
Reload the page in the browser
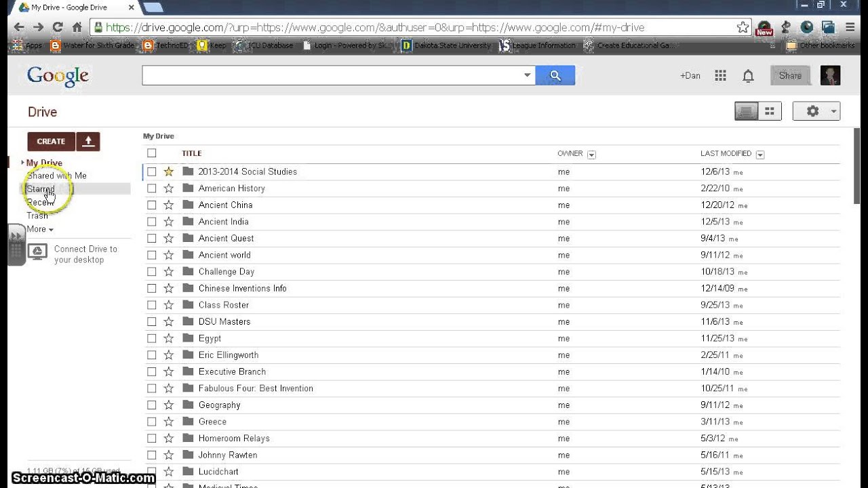58,28
